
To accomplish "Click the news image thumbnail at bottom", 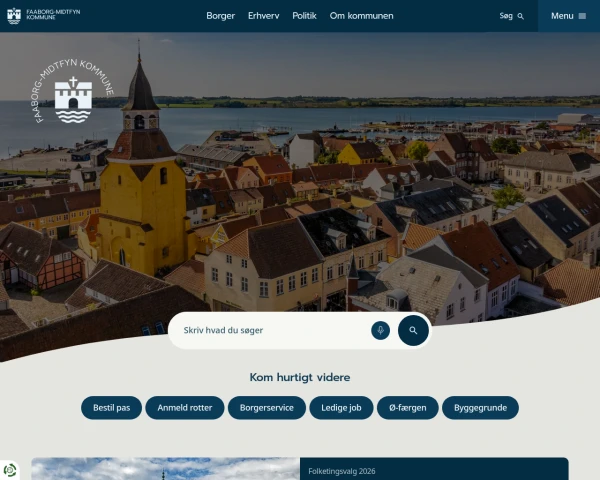I will point(165,470).
